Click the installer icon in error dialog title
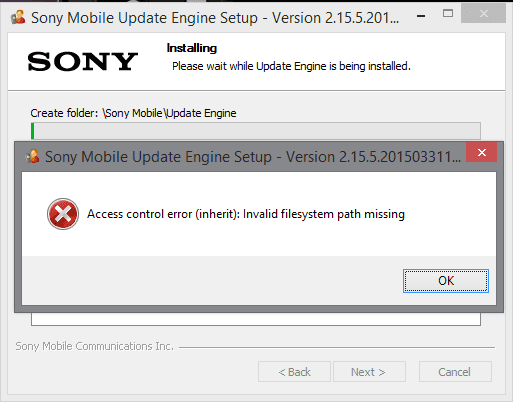This screenshot has height=402, width=513. click(33, 156)
